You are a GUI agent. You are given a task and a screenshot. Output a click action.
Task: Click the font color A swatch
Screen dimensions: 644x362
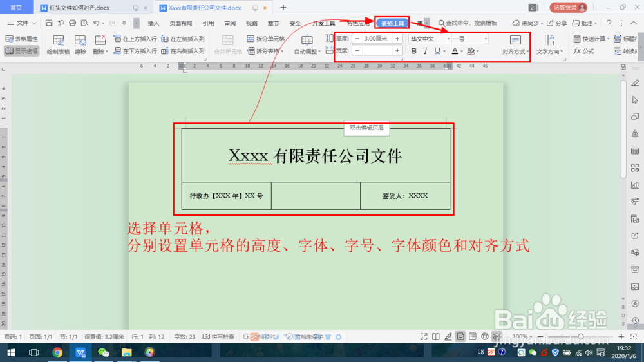coord(455,51)
